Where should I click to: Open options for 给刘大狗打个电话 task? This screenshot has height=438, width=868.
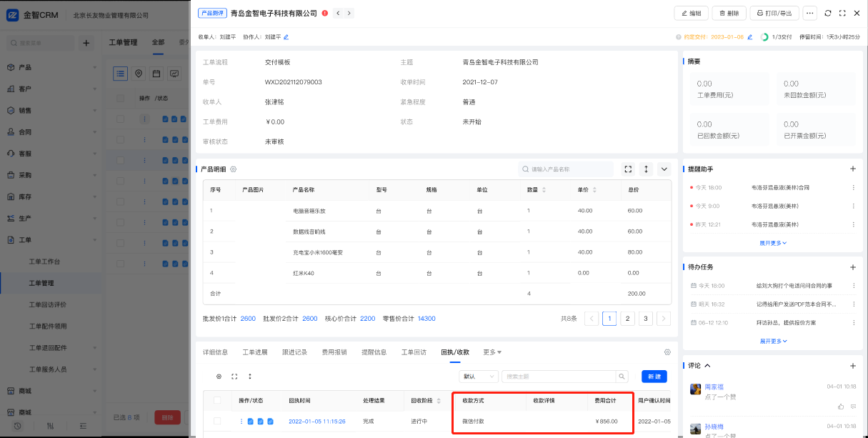point(853,286)
